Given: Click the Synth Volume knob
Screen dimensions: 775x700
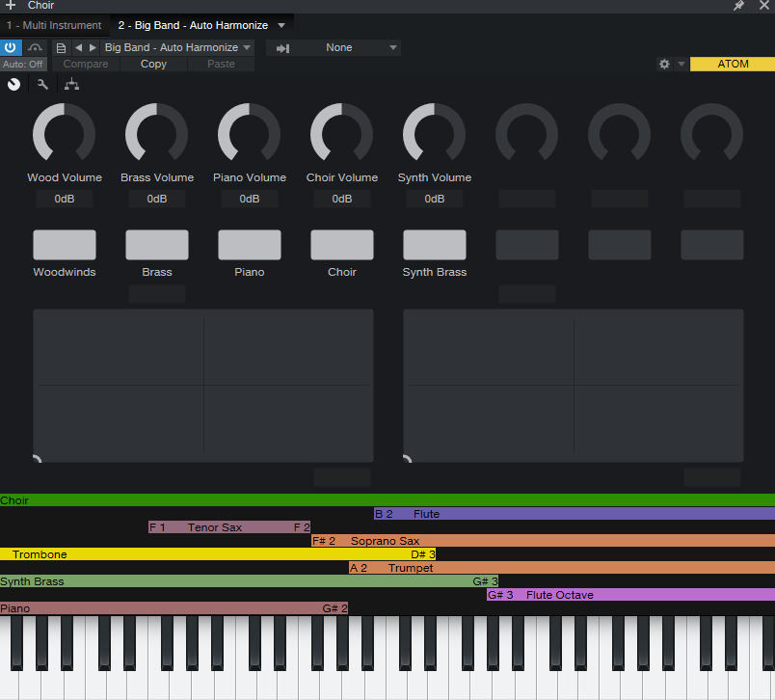Looking at the screenshot, I should (435, 133).
